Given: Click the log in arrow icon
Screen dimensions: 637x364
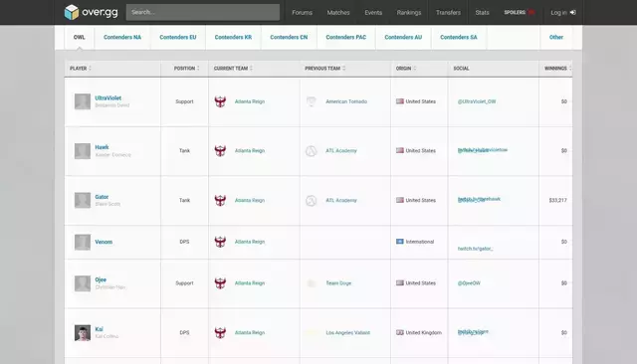Looking at the screenshot, I should pyautogui.click(x=573, y=13).
